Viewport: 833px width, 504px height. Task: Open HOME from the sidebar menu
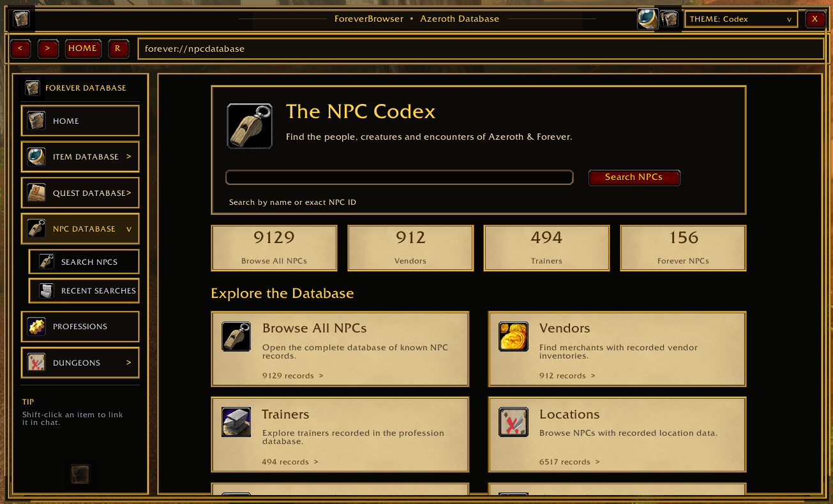coord(80,121)
